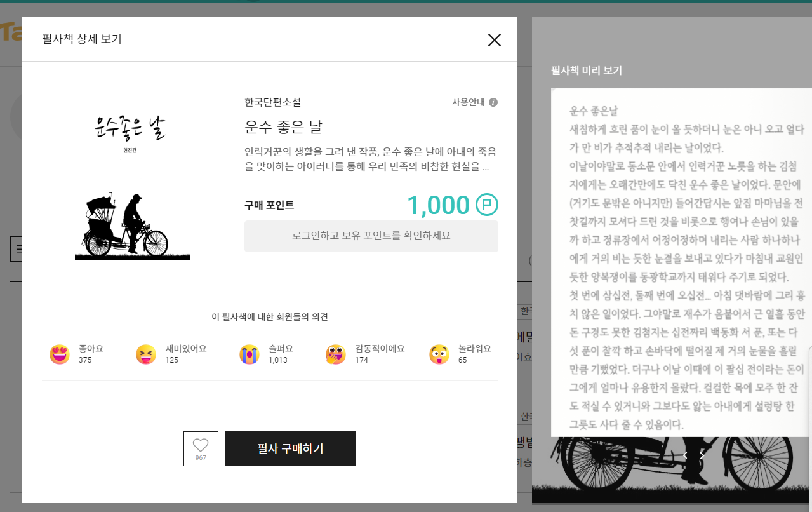
Task: Go to previous preview page with left arrow
Action: coord(684,455)
